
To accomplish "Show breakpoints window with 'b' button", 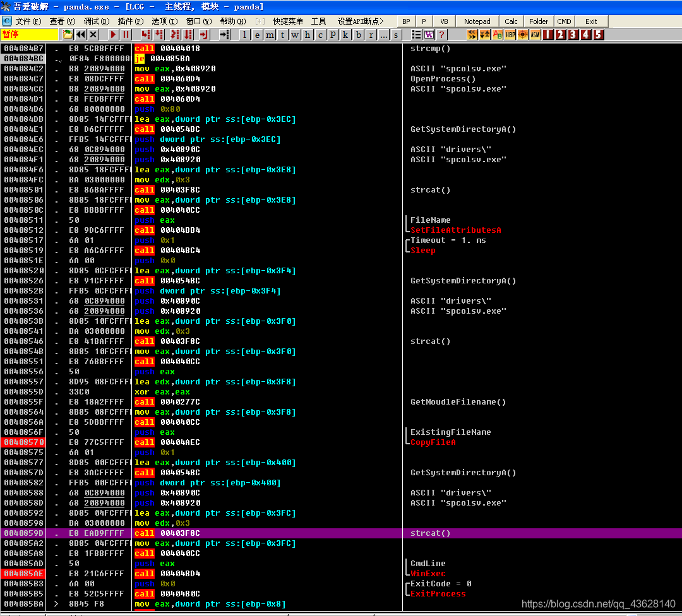I will coord(359,35).
